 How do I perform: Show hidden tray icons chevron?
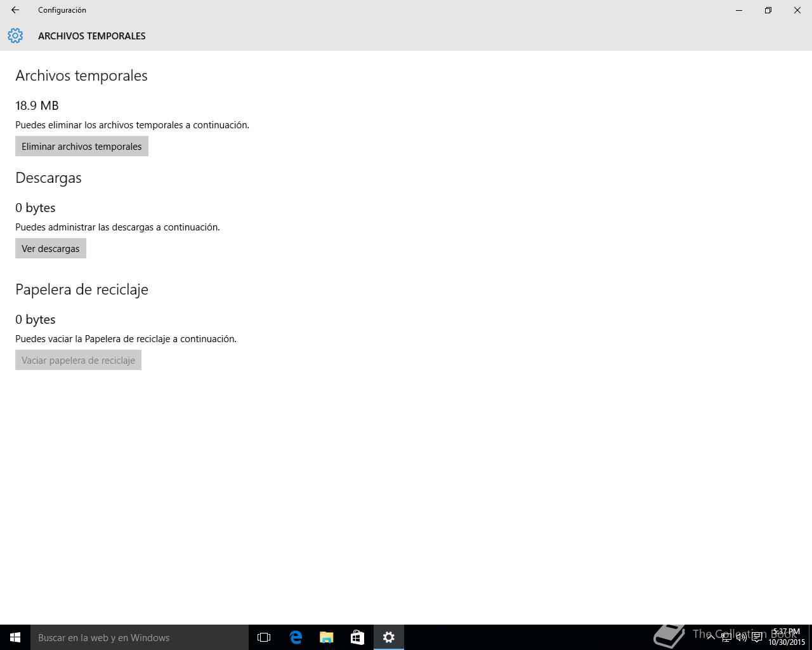(711, 637)
